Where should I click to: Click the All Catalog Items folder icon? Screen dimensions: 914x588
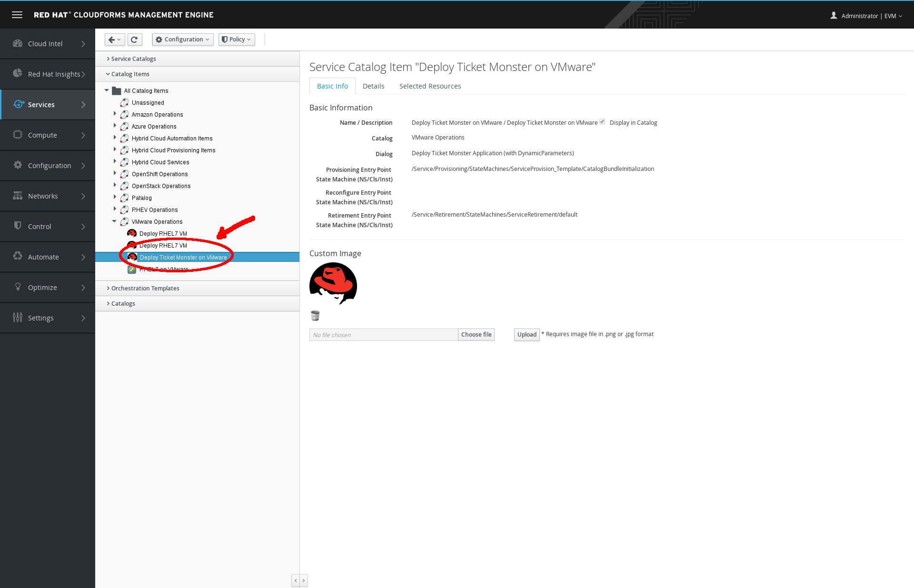coord(117,90)
